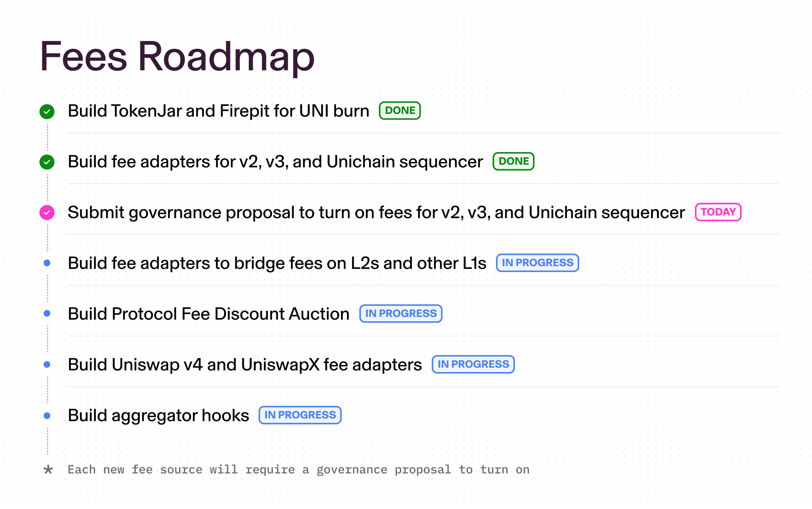812x509 pixels.
Task: Click IN PROGRESS badge for L2s bridge adapters
Action: pyautogui.click(x=537, y=263)
